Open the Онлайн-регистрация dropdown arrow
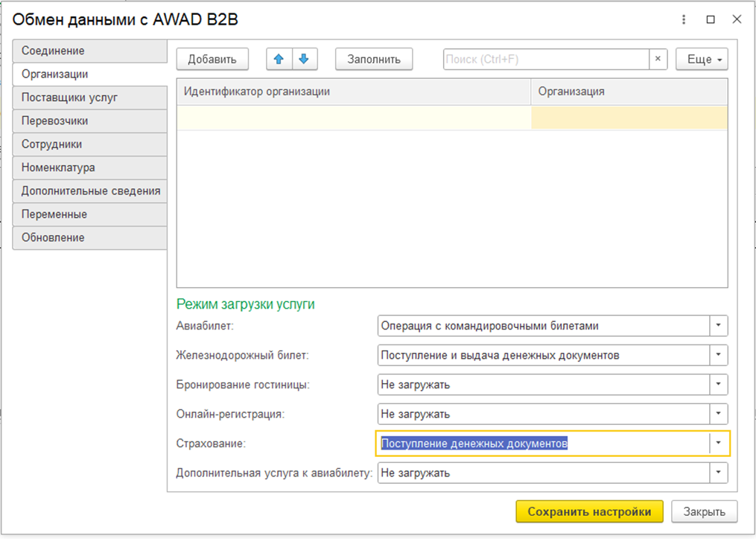Screen dimensions: 756x539 tap(718, 414)
